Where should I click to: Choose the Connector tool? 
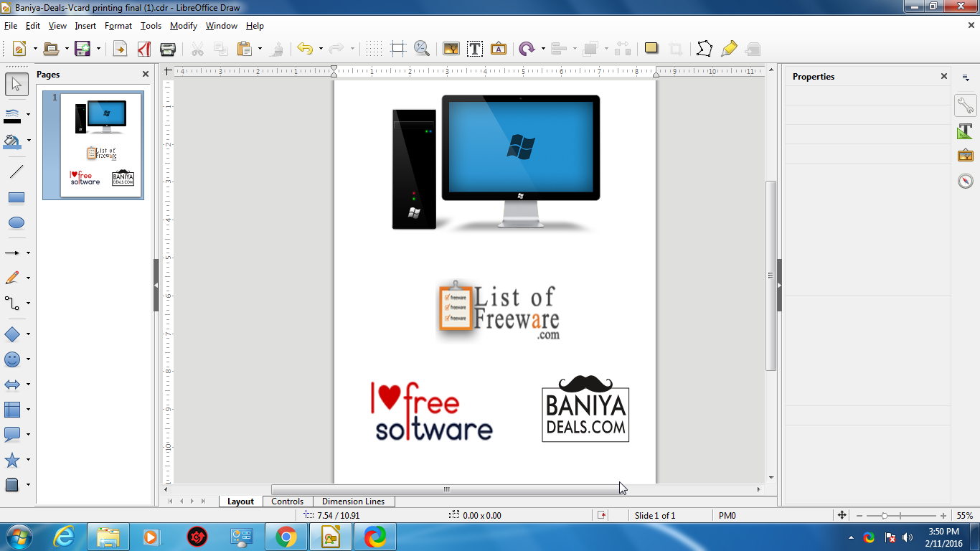tap(12, 303)
